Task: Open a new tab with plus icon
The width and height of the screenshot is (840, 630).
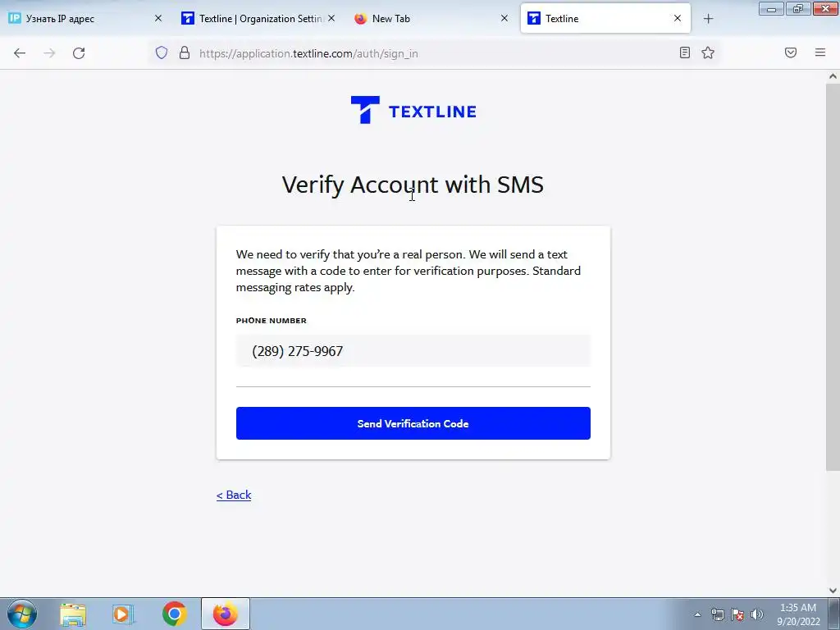Action: point(708,19)
